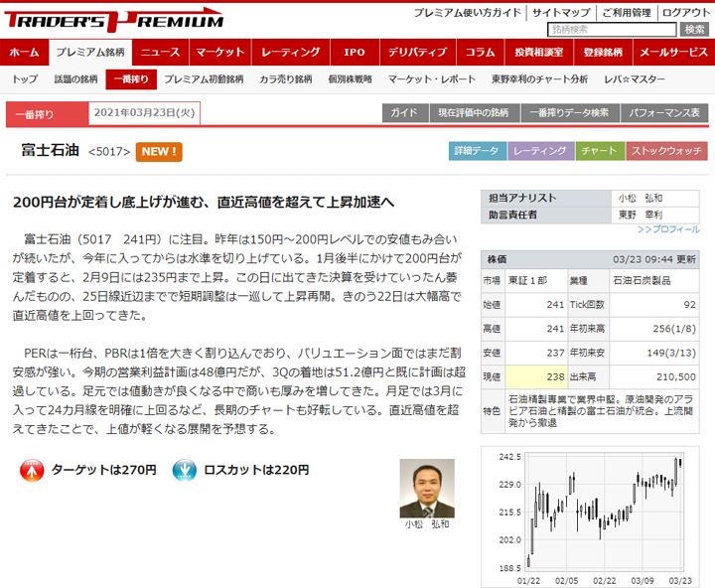Open the メールサービス menu
This screenshot has height=588, width=715.
(673, 53)
